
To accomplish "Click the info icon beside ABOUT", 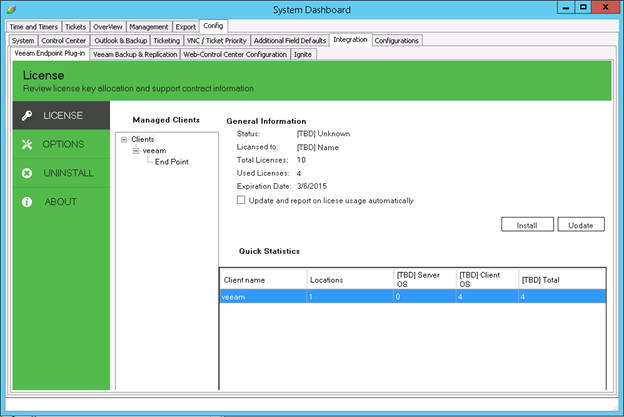I will tap(27, 202).
